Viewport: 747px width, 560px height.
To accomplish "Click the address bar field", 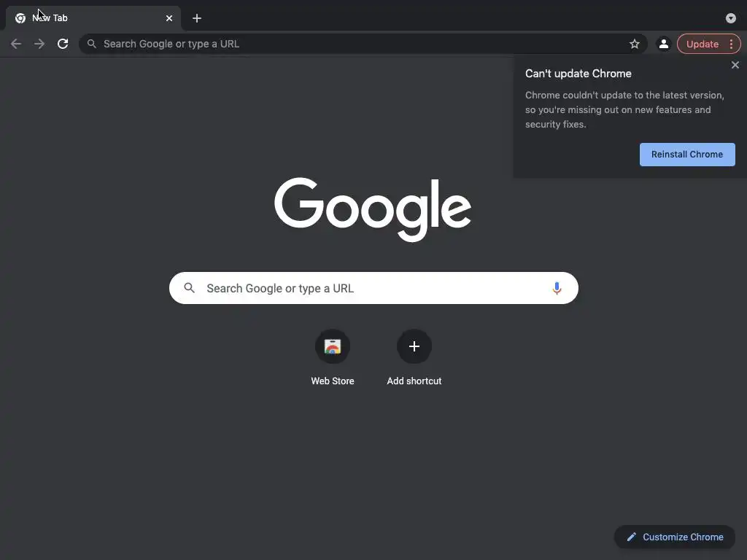I will point(363,44).
